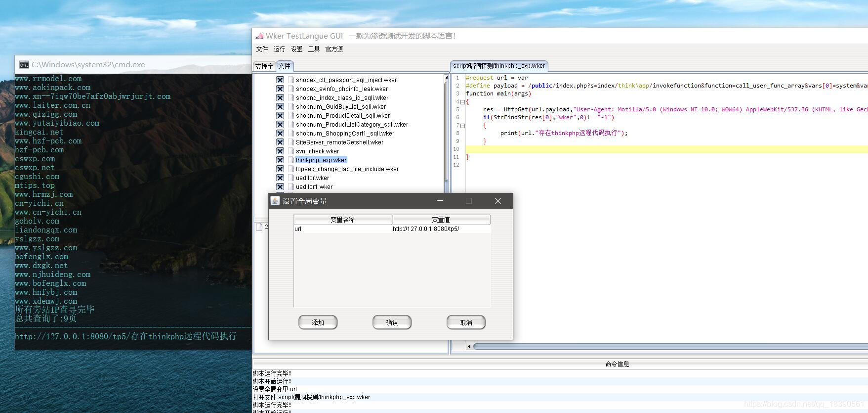Open the 官方源 menu
The width and height of the screenshot is (868, 413).
pyautogui.click(x=334, y=49)
